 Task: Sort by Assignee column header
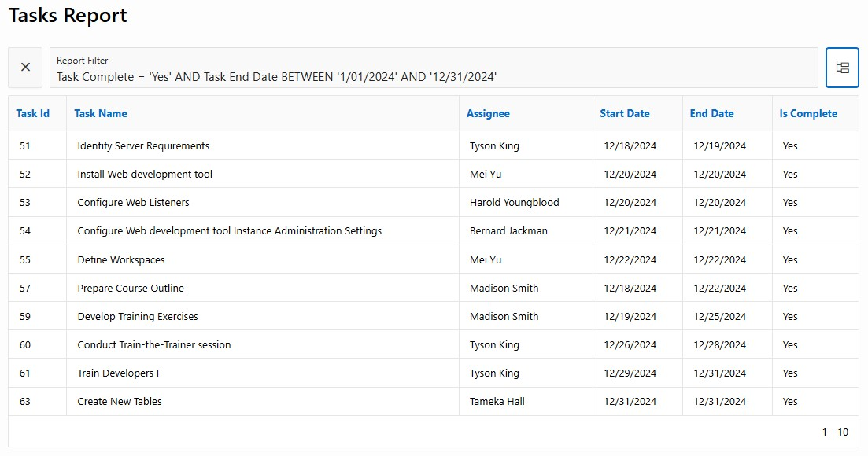[x=488, y=113]
